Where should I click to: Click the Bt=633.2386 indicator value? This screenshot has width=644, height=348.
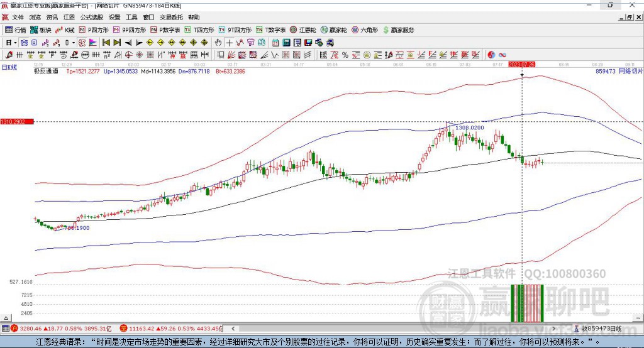coord(230,71)
